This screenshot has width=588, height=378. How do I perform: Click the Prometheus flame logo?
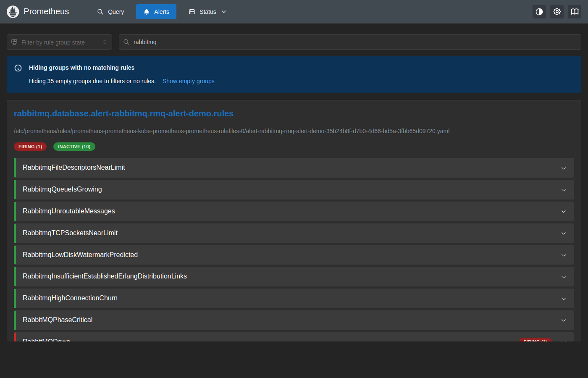point(13,12)
